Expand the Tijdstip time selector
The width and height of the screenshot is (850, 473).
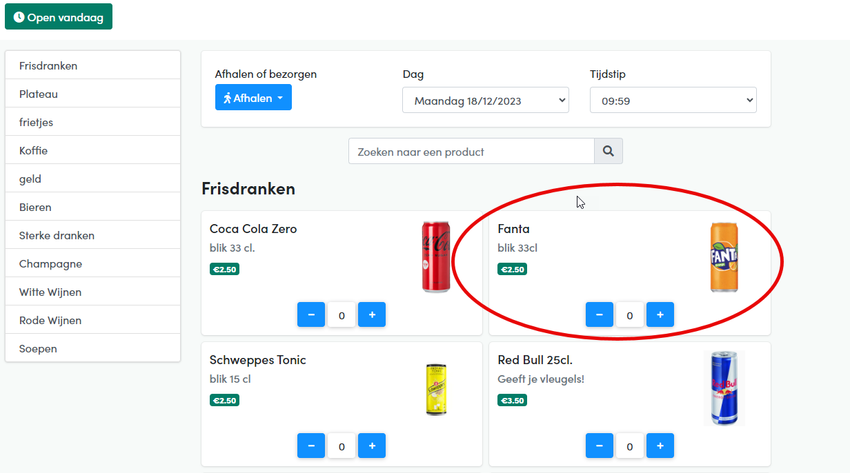pyautogui.click(x=673, y=100)
